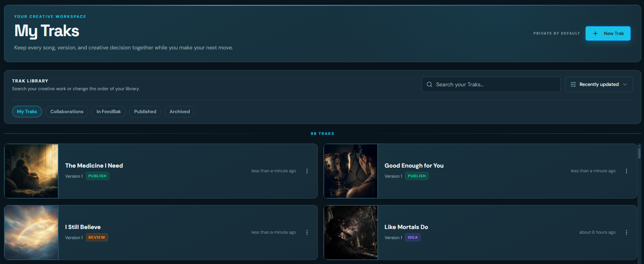644x264 pixels.
Task: Click the plus icon in New Trak
Action: tap(595, 33)
